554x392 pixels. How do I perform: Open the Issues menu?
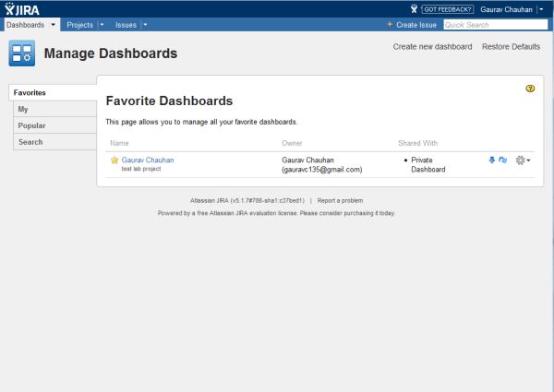tap(126, 25)
